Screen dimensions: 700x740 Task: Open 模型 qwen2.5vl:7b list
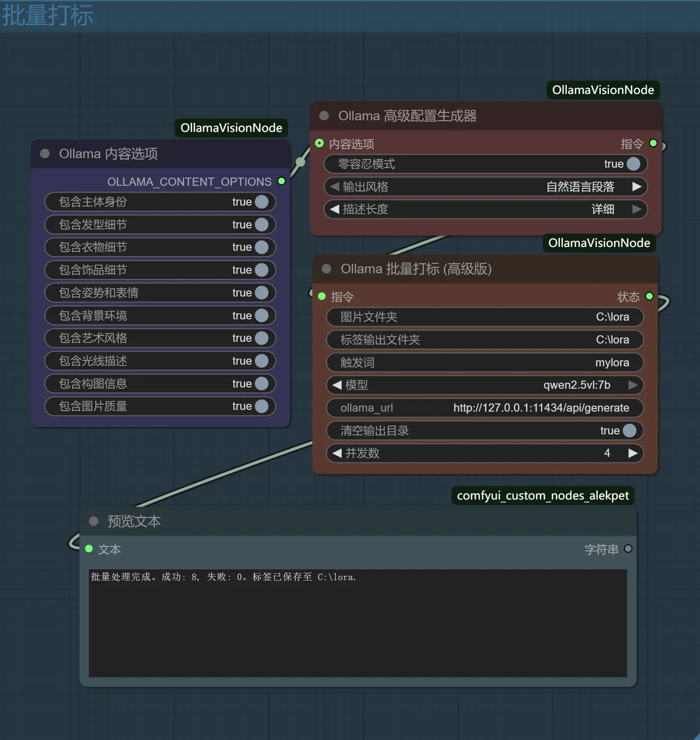(577, 385)
